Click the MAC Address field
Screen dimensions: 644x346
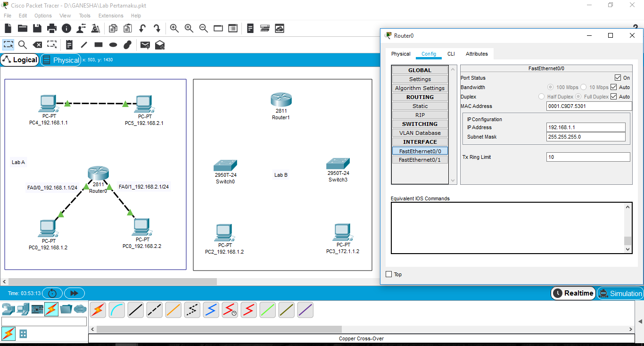click(x=589, y=106)
